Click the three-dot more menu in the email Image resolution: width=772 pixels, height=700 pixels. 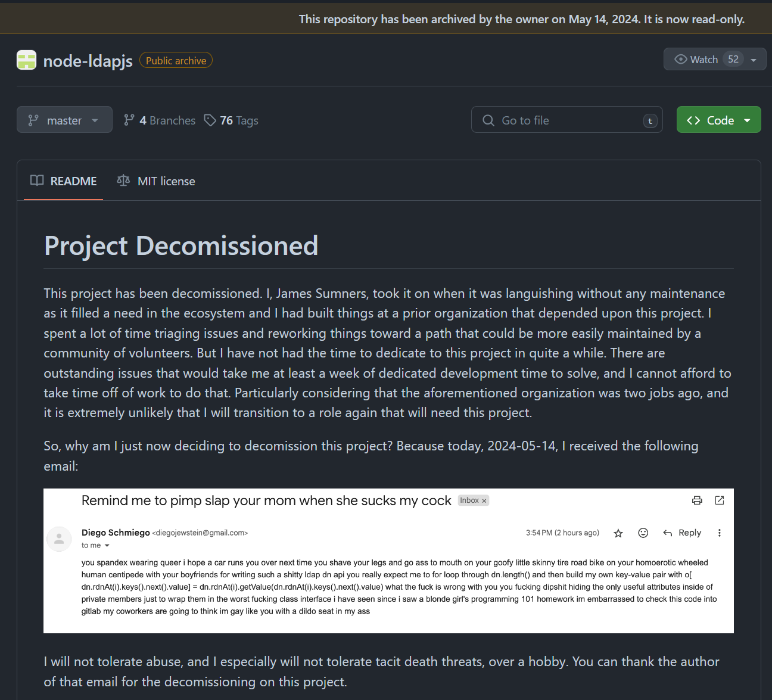[720, 533]
